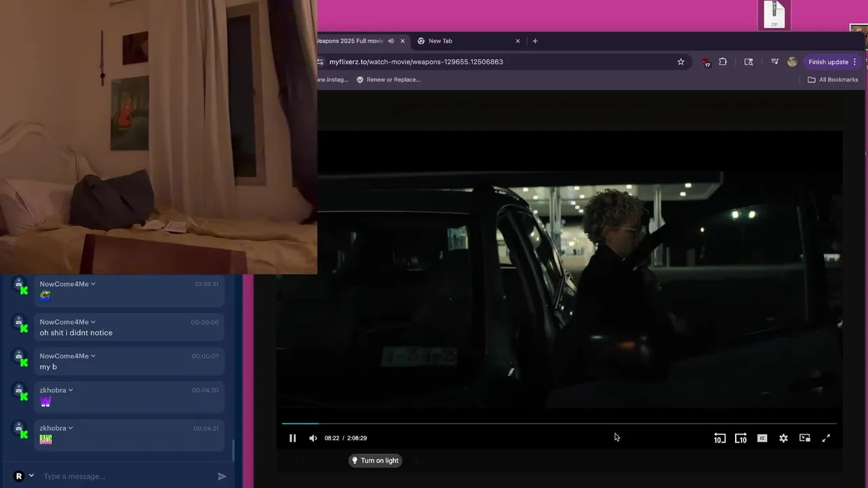The height and width of the screenshot is (488, 868).
Task: Open the video player settings gear
Action: coord(783,439)
